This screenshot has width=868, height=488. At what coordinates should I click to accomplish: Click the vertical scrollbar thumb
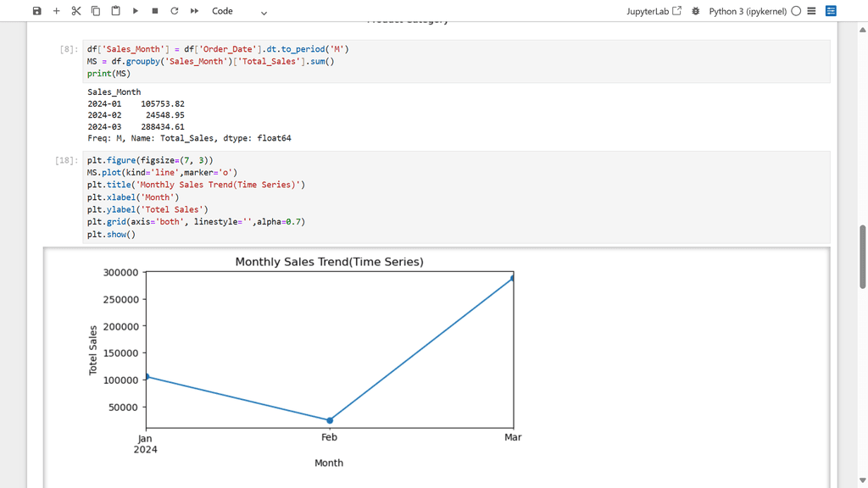pos(863,257)
